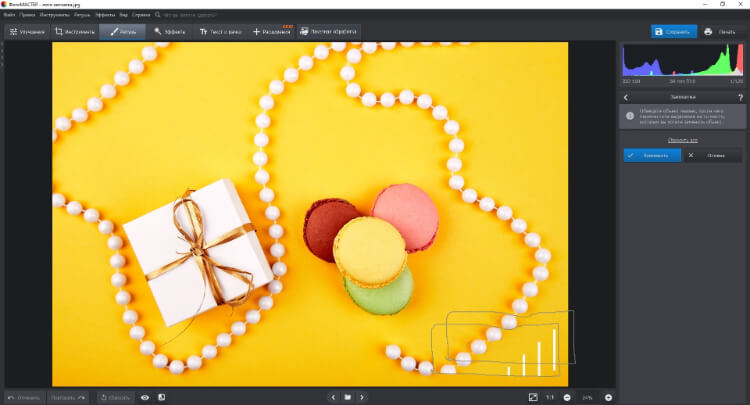Open the Файл menu
Screen dimensions: 750x405
(9, 14)
